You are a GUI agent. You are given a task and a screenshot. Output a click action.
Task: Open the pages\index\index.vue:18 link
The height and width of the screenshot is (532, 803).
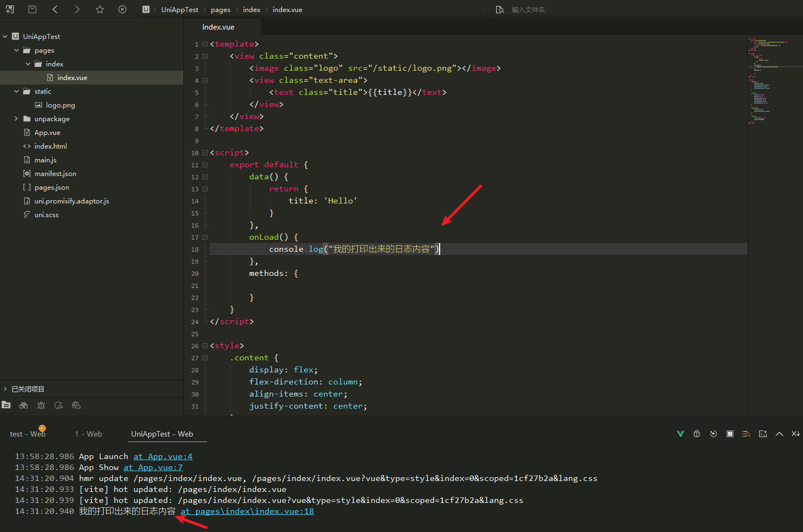click(x=247, y=511)
